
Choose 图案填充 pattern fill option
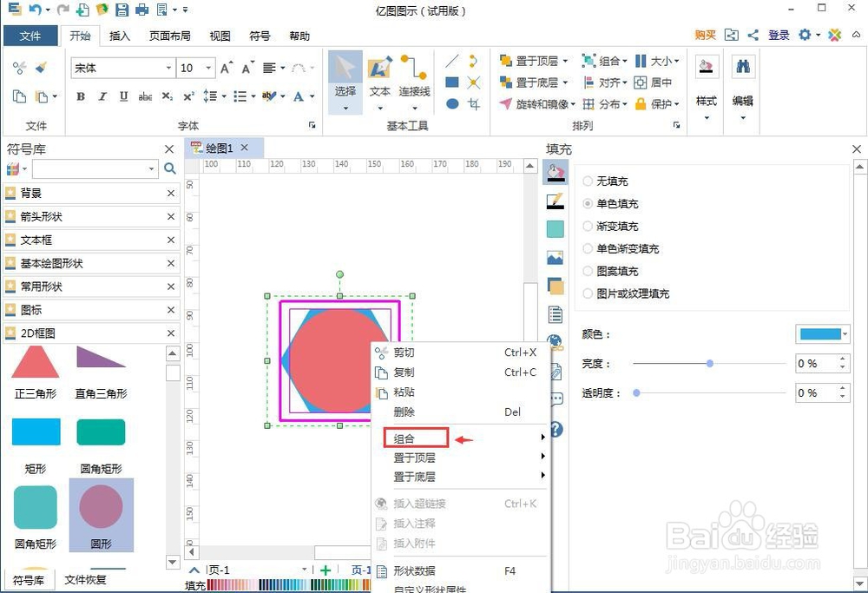pos(589,270)
